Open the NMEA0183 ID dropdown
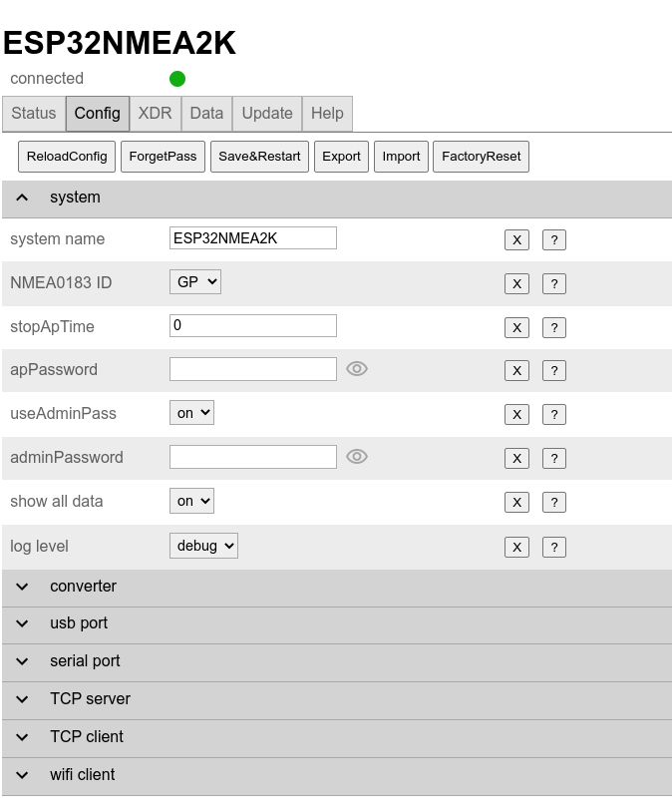 click(194, 282)
